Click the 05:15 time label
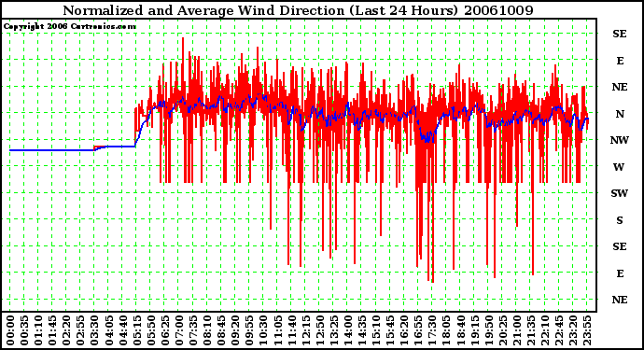Screen dimensions: 644x350 tap(137, 330)
